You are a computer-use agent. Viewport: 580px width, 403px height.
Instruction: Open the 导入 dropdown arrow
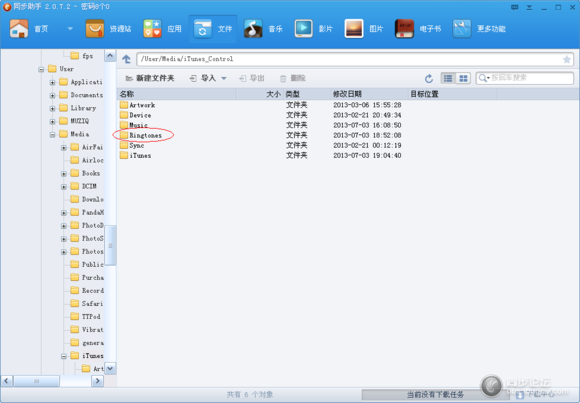point(224,78)
